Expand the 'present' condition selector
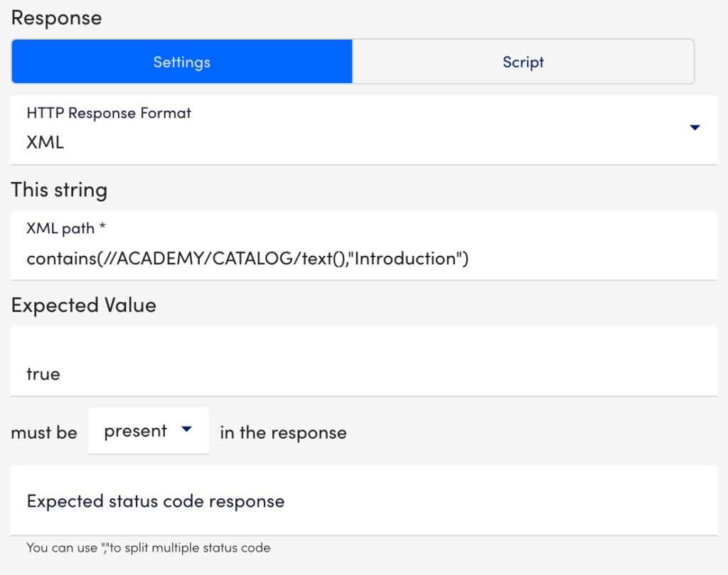 coord(147,430)
